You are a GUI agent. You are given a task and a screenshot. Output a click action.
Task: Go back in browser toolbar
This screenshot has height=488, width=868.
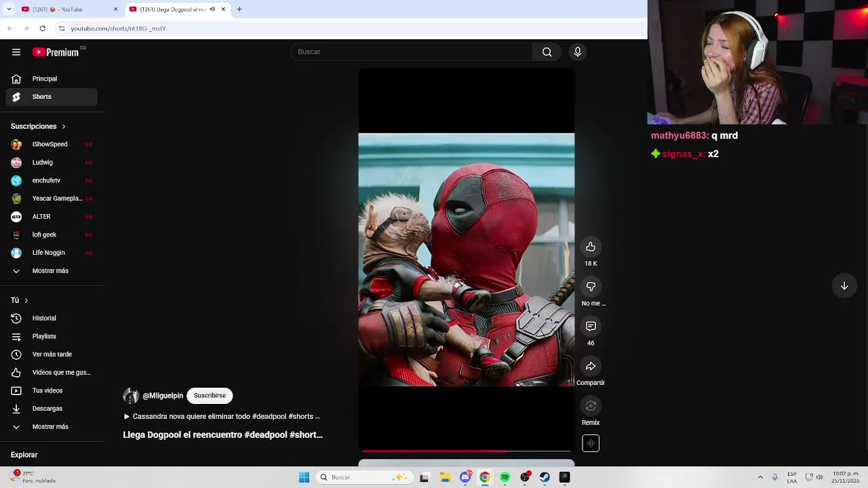(x=10, y=28)
